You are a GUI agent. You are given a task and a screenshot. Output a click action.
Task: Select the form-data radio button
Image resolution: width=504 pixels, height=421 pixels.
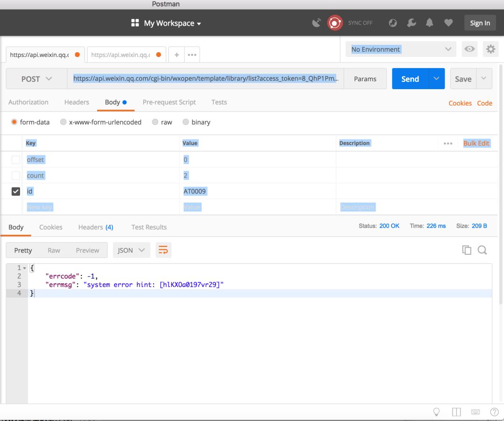[14, 122]
